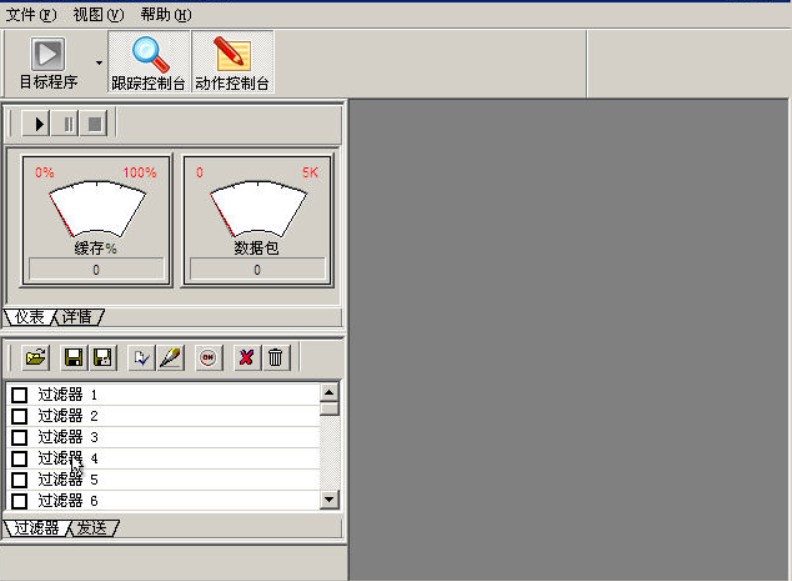Save filters as with second floppy icon
Screen dimensions: 792x581
pos(103,358)
